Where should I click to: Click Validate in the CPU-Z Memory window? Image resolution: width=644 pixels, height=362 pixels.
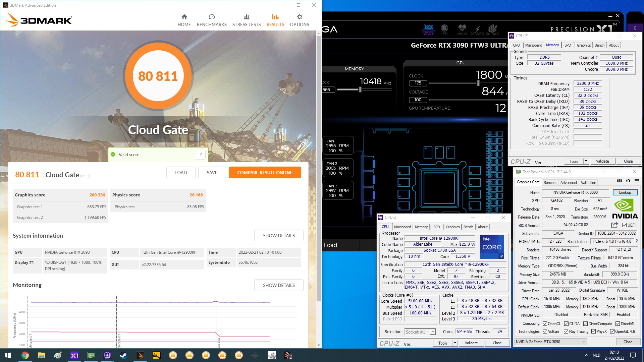pos(602,161)
